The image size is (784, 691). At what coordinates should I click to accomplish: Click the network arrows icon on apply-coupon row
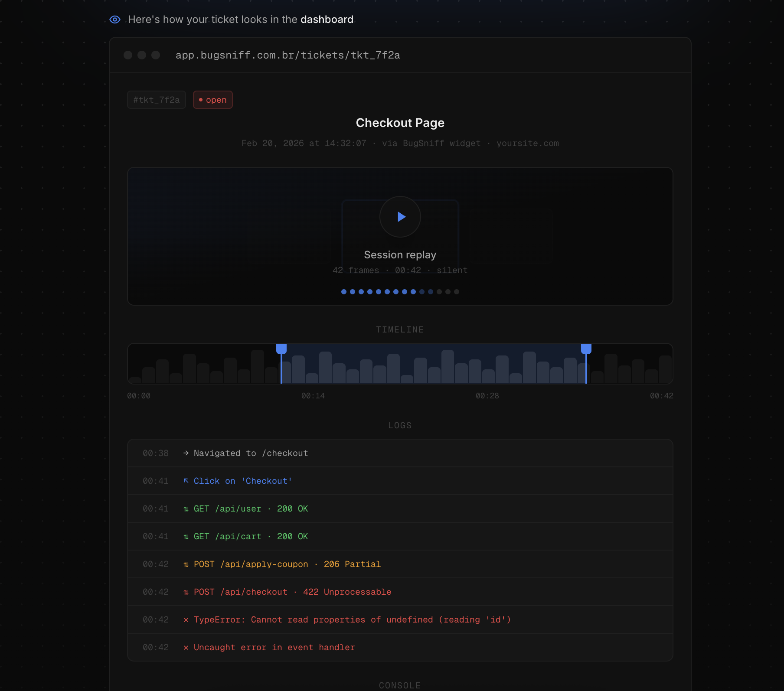tap(186, 564)
